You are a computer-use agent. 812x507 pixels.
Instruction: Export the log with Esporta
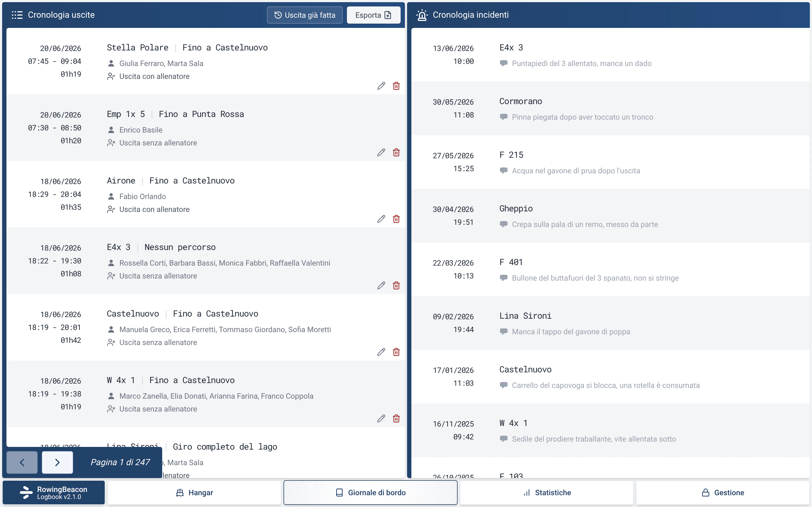374,15
